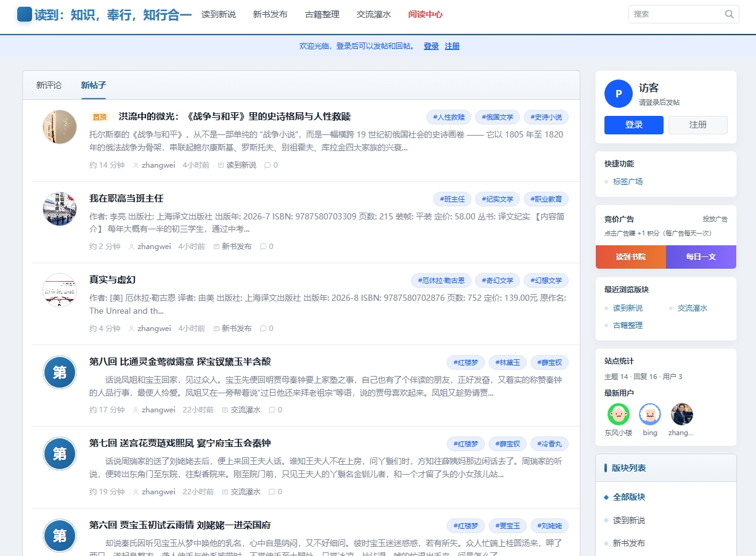Open 古籍整理 in recently viewed boards
Viewport: 756px width, 556px height.
point(628,325)
